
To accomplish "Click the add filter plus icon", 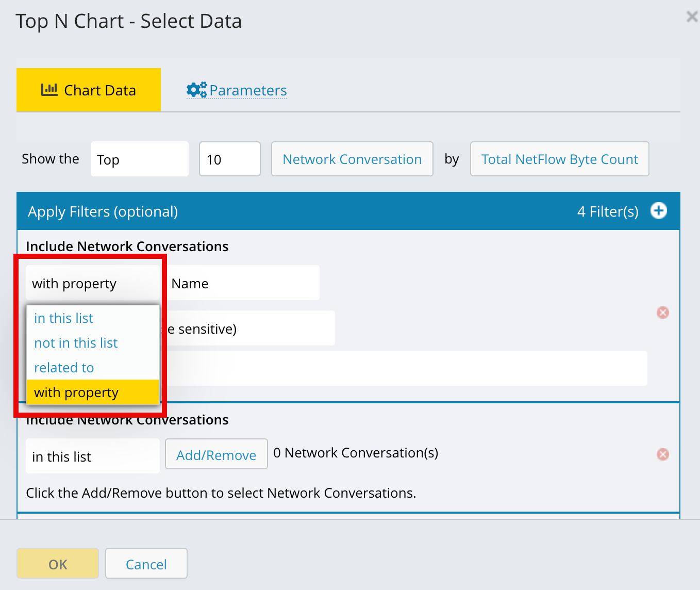I will [658, 211].
